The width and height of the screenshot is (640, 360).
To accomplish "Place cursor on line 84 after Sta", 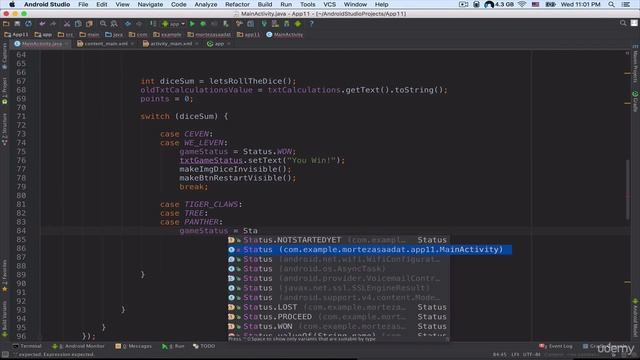I will click(x=258, y=231).
